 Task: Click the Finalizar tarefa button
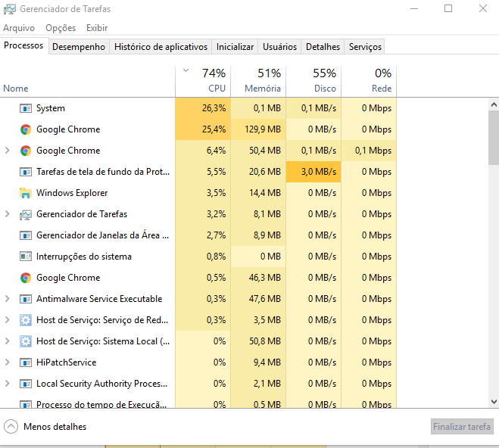[x=462, y=427]
